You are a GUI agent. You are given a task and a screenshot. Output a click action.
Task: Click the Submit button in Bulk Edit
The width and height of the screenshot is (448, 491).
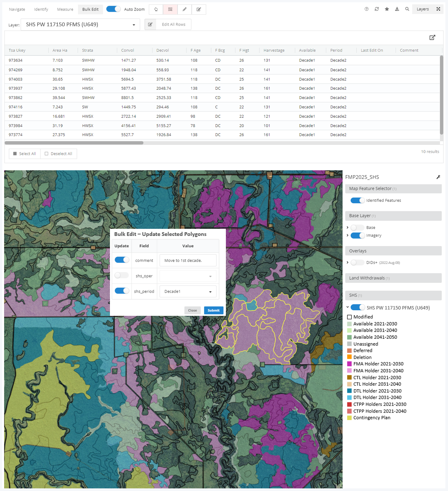pos(213,310)
